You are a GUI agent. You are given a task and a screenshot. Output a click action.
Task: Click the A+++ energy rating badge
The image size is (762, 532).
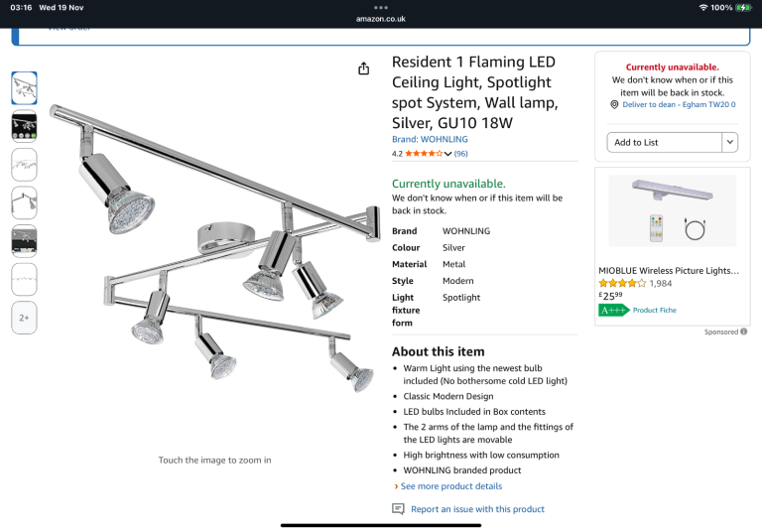(x=614, y=310)
